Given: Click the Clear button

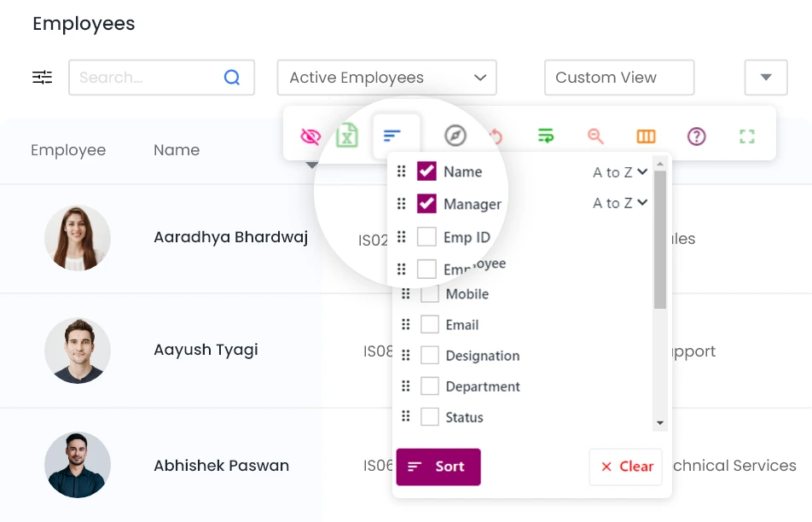Looking at the screenshot, I should click(x=626, y=467).
